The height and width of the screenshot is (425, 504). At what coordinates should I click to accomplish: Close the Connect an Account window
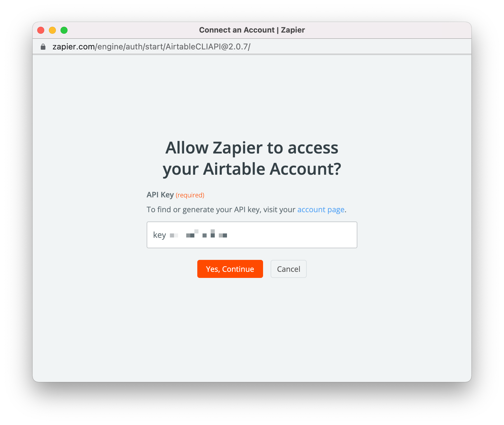pyautogui.click(x=41, y=30)
